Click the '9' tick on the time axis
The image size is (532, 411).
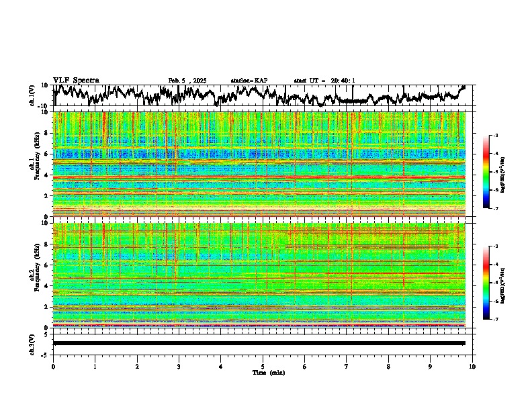[430, 367]
